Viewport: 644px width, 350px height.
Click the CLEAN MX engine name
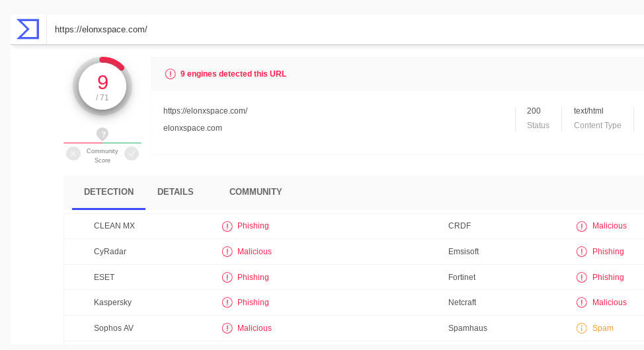point(114,226)
